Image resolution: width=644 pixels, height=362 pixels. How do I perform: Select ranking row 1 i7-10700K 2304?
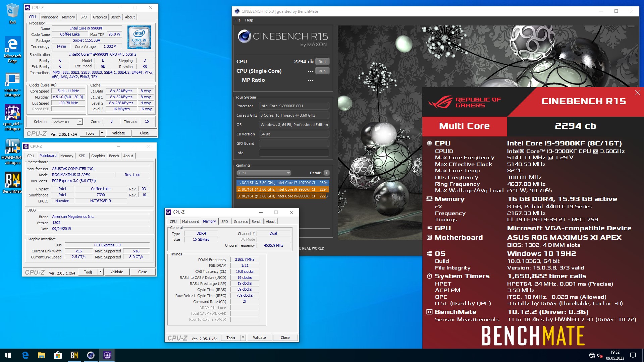(x=283, y=183)
